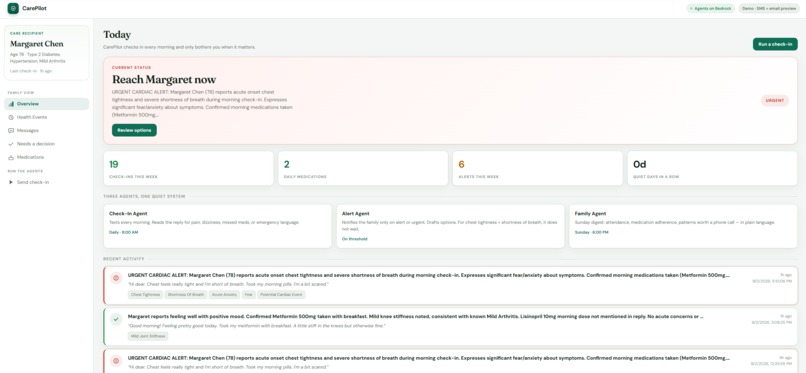Click the Medications sidebar icon
Viewport: 806px width, 373px height.
point(11,157)
